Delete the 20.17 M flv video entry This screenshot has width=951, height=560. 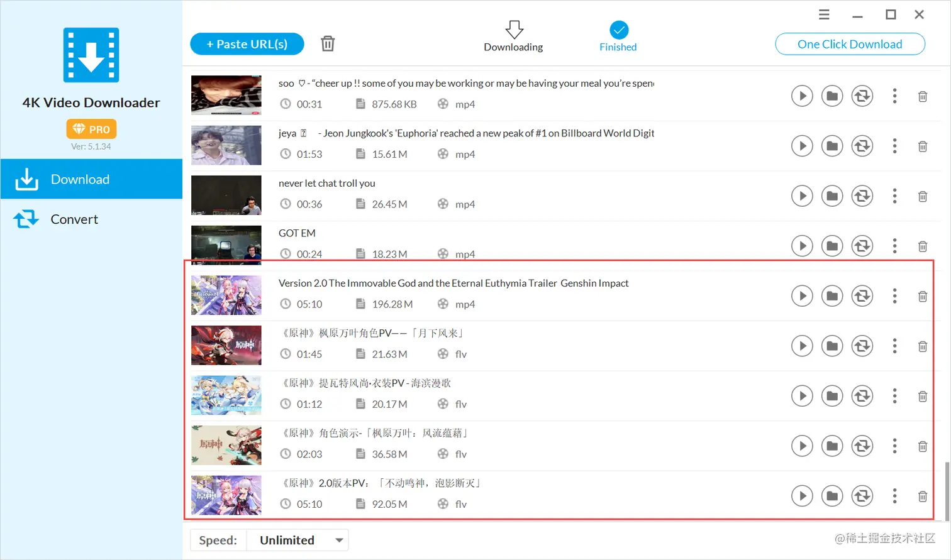click(923, 397)
